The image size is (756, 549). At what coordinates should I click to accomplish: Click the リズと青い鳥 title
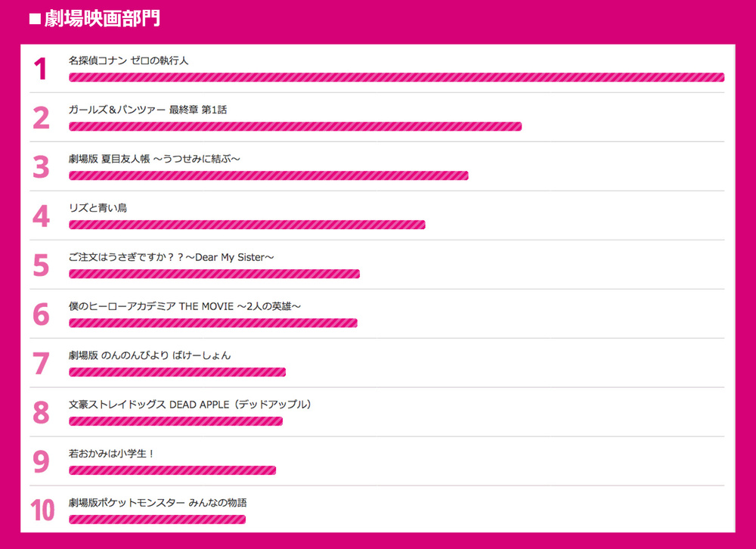98,208
